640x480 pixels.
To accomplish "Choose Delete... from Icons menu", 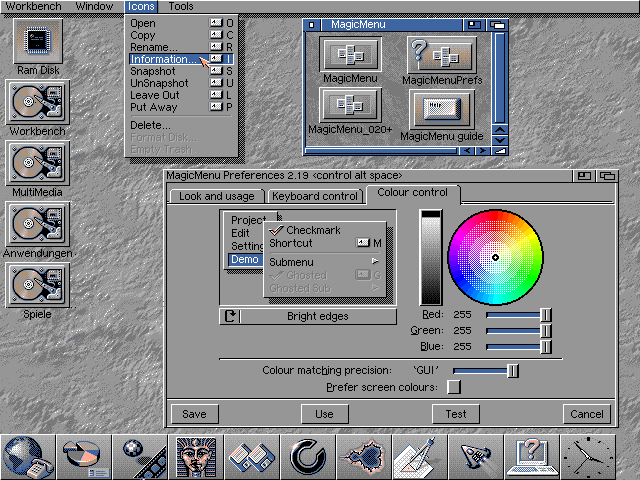I will pos(181,125).
